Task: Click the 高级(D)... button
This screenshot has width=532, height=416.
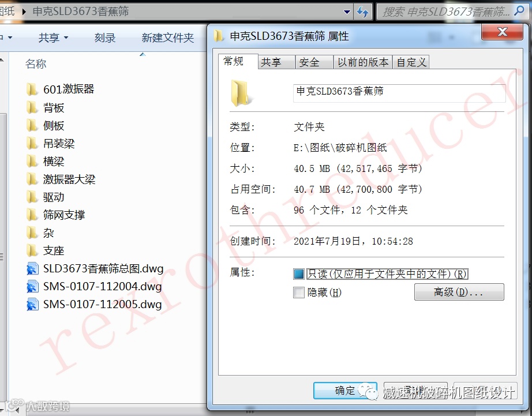Action: pyautogui.click(x=459, y=292)
